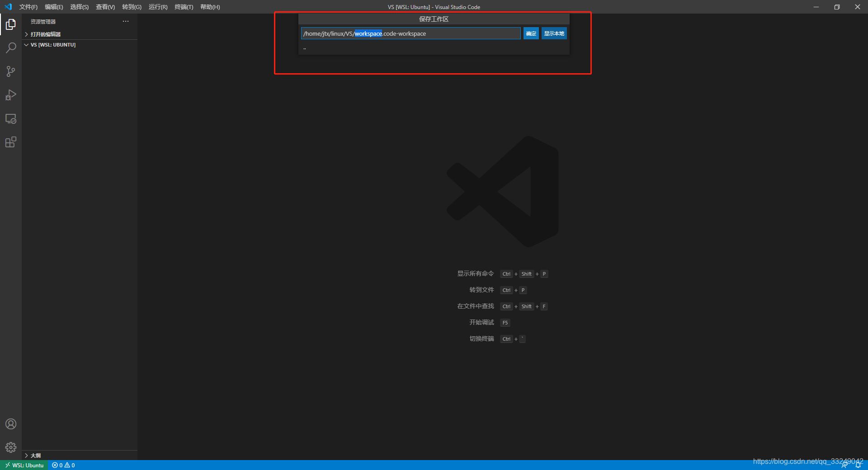The width and height of the screenshot is (868, 470).
Task: Click the 保存工作区 dialog title
Action: point(434,19)
